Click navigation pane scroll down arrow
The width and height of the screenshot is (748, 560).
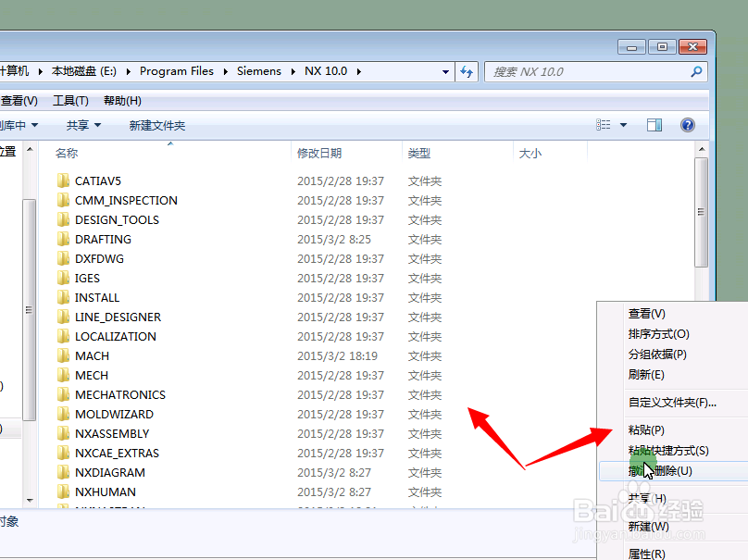click(x=30, y=501)
